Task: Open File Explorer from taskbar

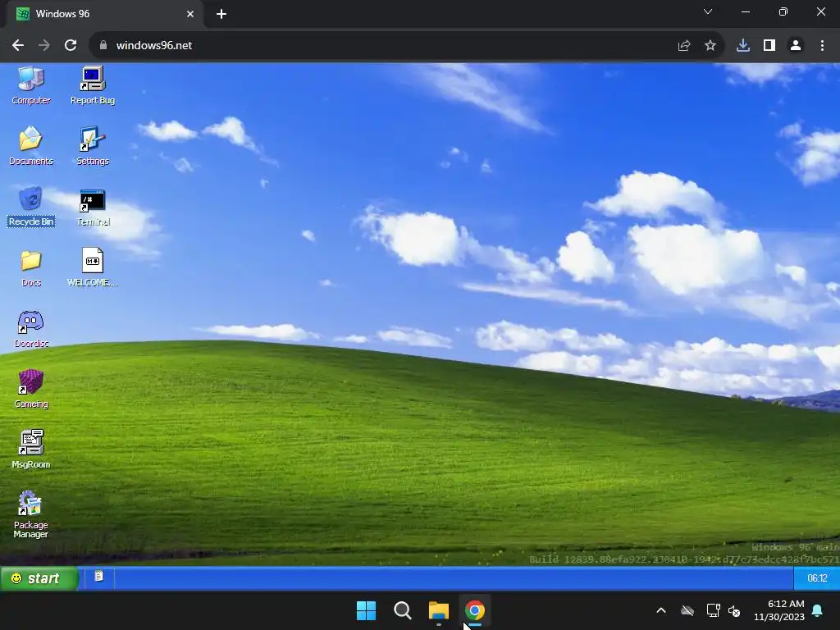Action: coord(439,610)
